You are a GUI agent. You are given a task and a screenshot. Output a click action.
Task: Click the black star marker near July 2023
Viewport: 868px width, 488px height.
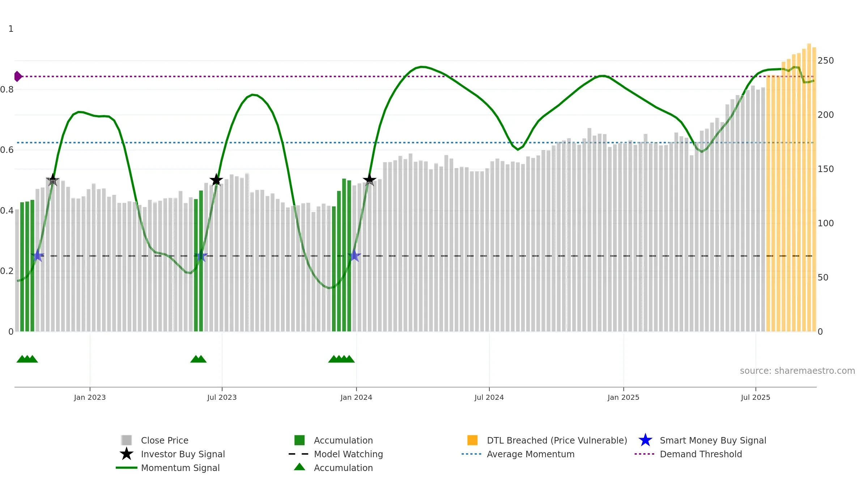coord(216,180)
